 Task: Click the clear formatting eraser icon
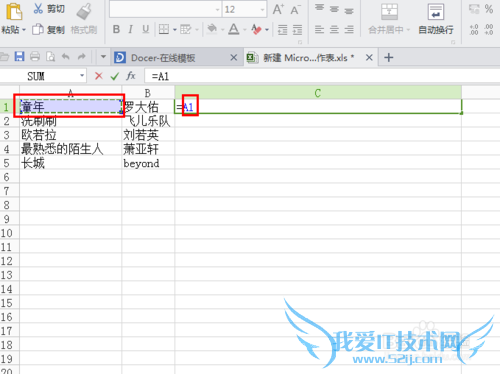click(256, 29)
